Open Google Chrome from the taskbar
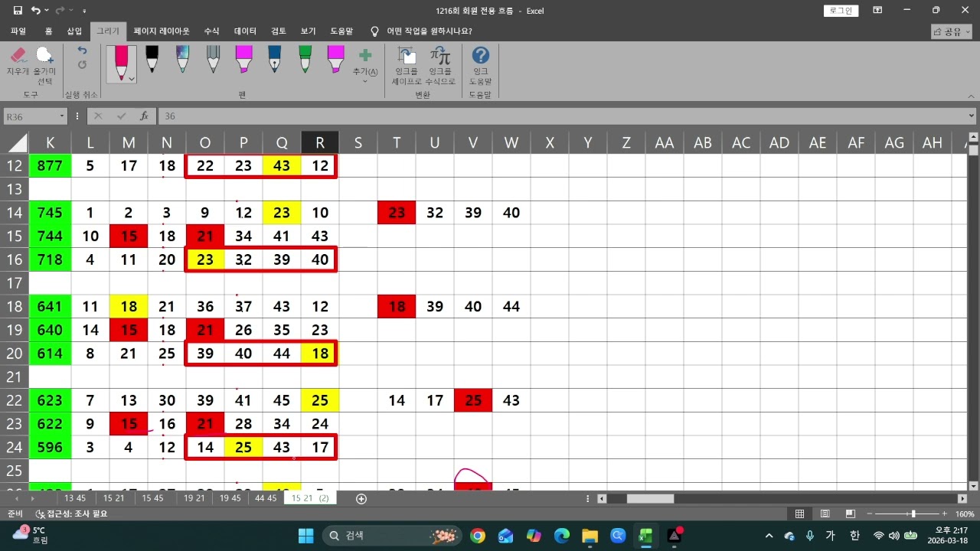 [478, 536]
